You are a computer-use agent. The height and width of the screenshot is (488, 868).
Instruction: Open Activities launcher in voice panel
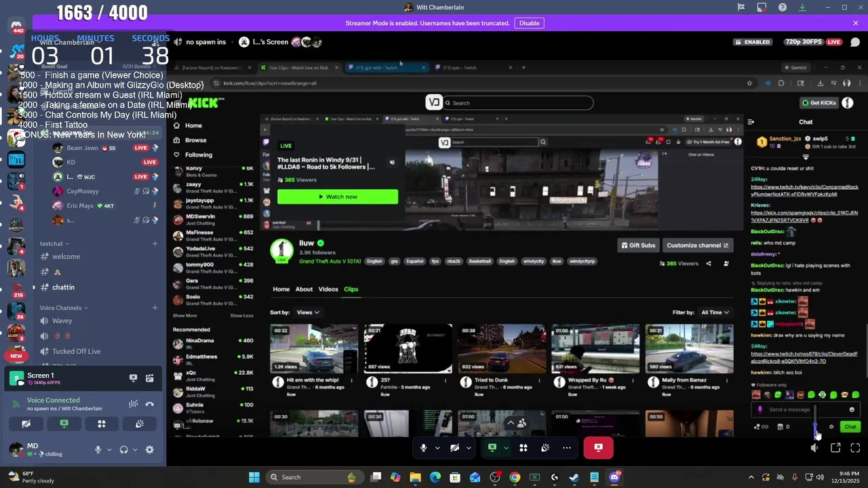[x=102, y=424]
